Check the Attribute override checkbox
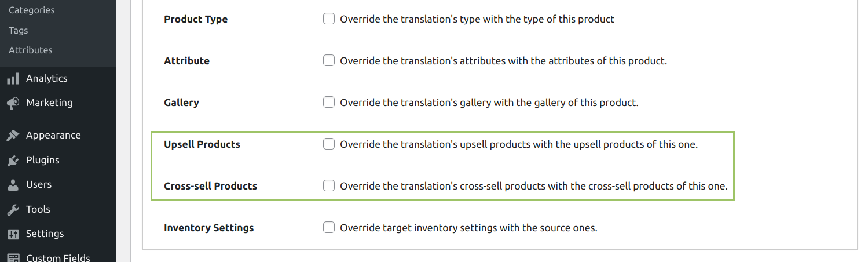The height and width of the screenshot is (262, 868). click(x=329, y=60)
